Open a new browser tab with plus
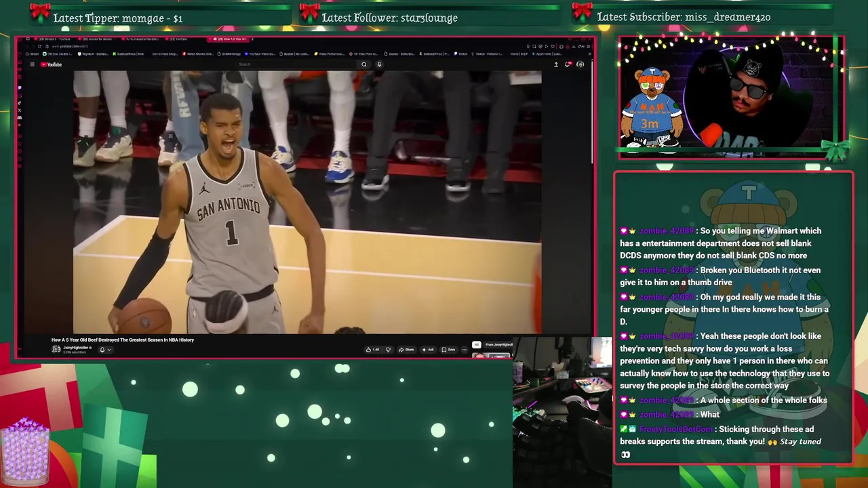Image resolution: width=868 pixels, height=488 pixels. (x=252, y=39)
